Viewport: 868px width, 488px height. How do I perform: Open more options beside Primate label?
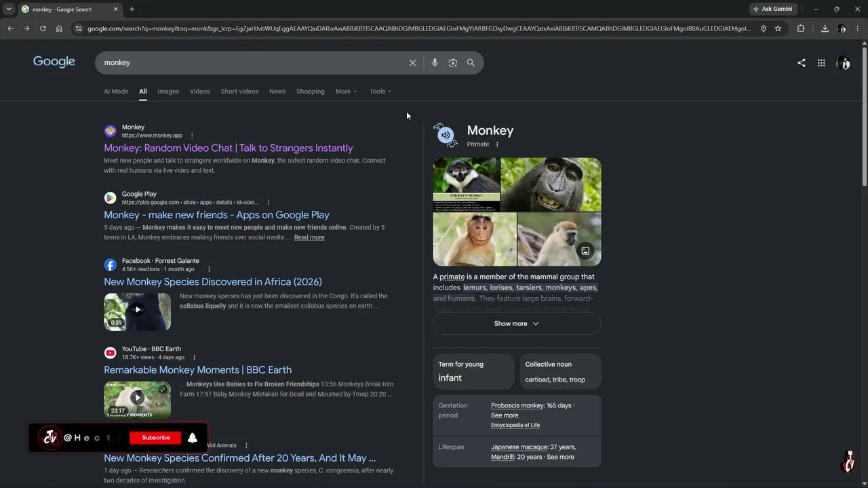coord(497,144)
